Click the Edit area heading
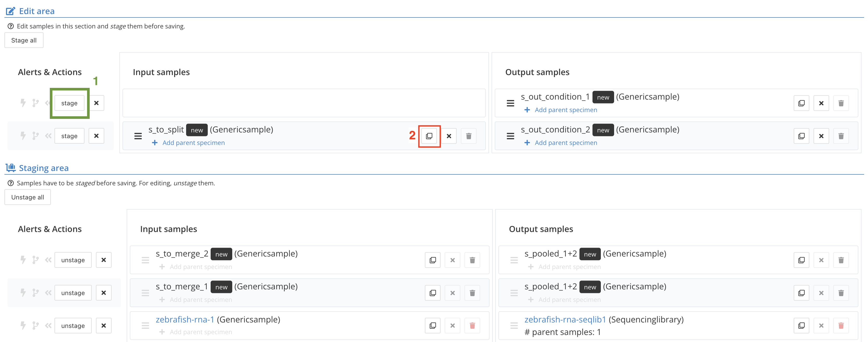Image resolution: width=868 pixels, height=342 pixels. coord(37,11)
